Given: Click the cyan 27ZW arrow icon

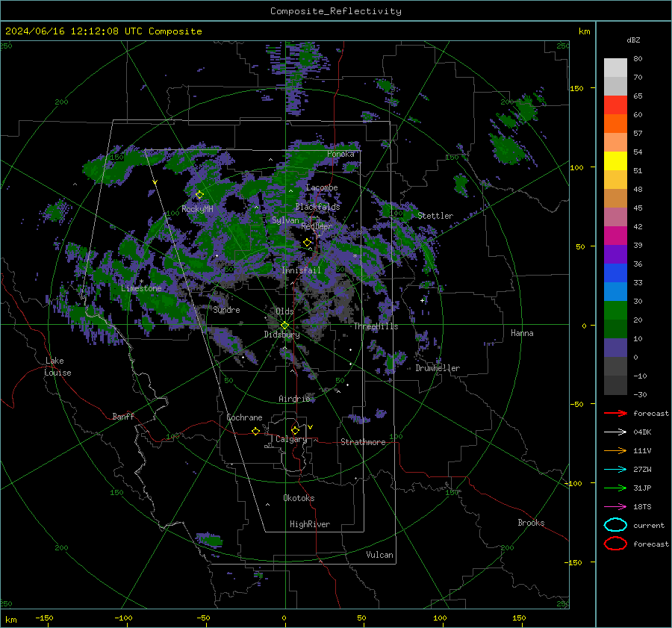Looking at the screenshot, I should 615,470.
